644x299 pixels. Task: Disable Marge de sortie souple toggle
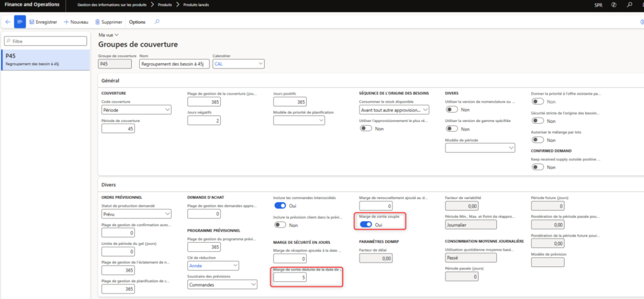[366, 225]
